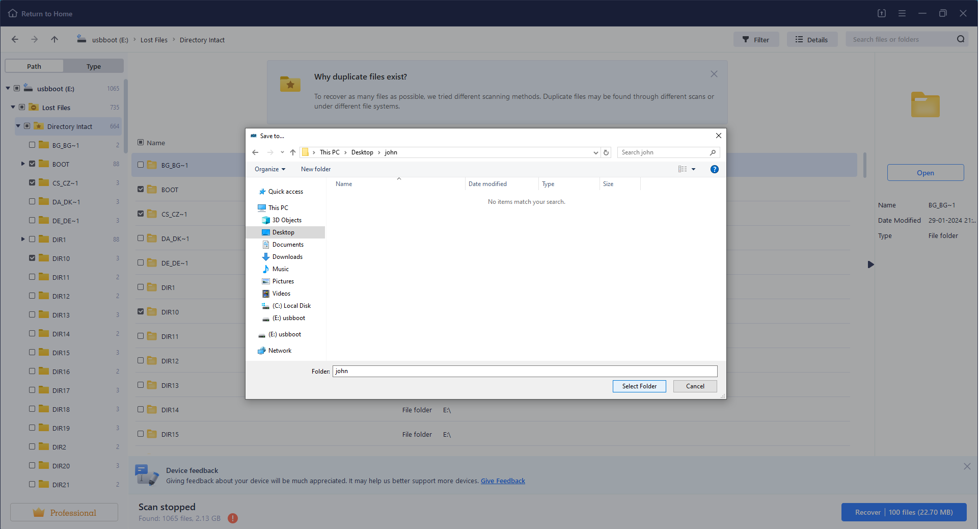Open Organize dropdown in Save dialog
Image resolution: width=980 pixels, height=529 pixels.
[270, 169]
